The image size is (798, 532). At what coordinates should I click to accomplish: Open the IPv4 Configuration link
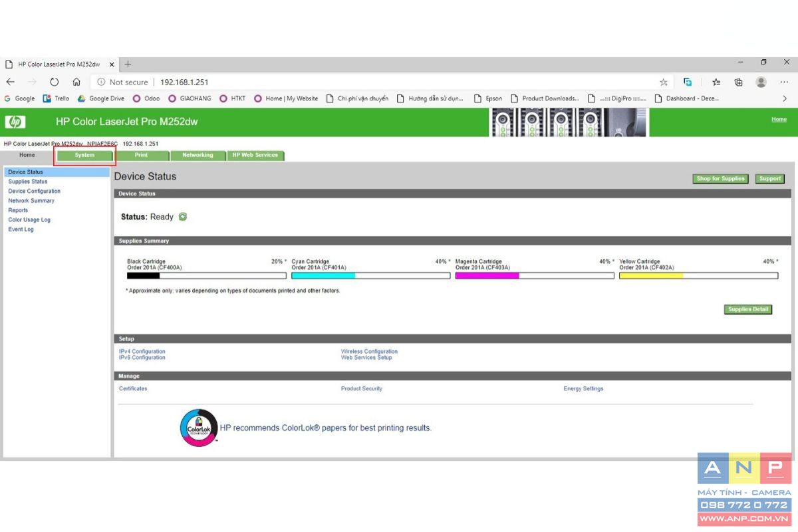point(142,352)
